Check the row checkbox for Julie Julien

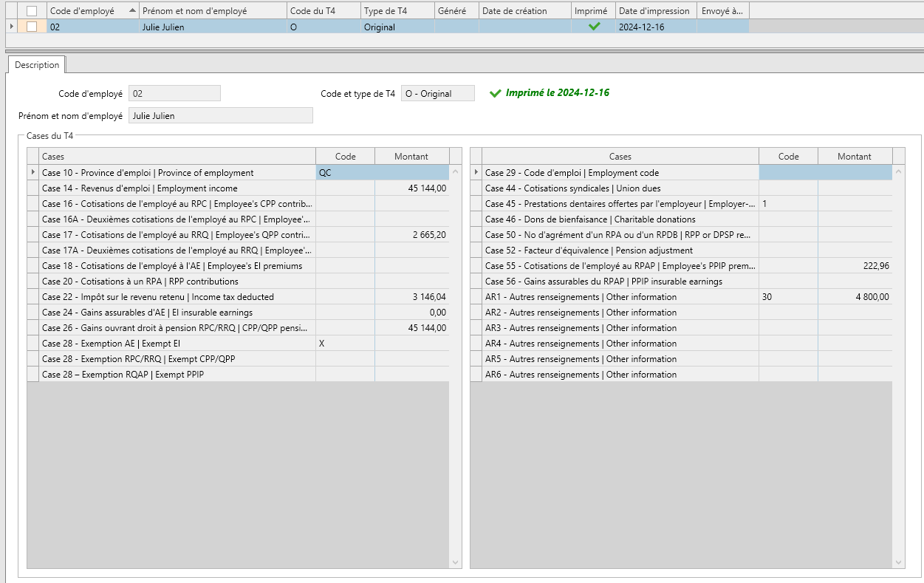click(31, 27)
